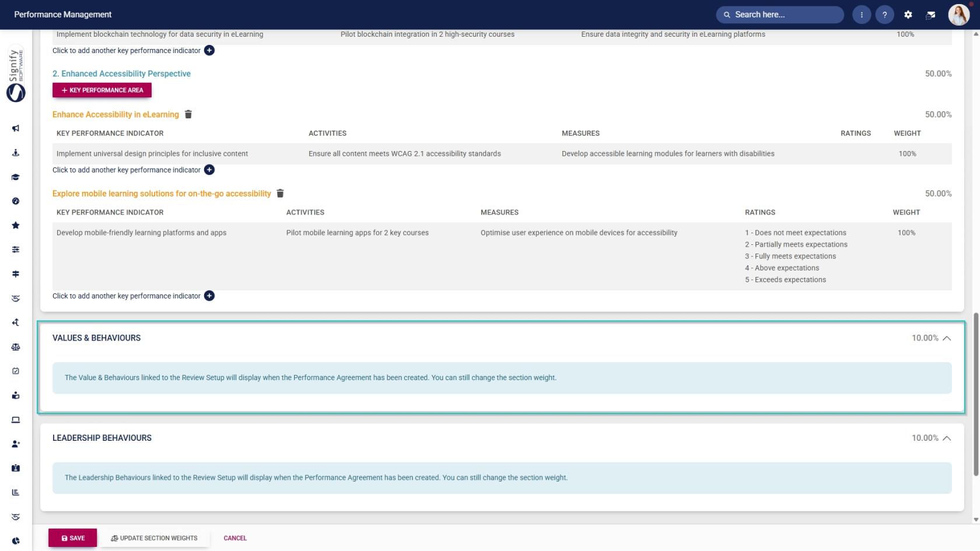The height and width of the screenshot is (551, 980).
Task: Open the gauge dashboard sidebar icon
Action: tap(16, 201)
